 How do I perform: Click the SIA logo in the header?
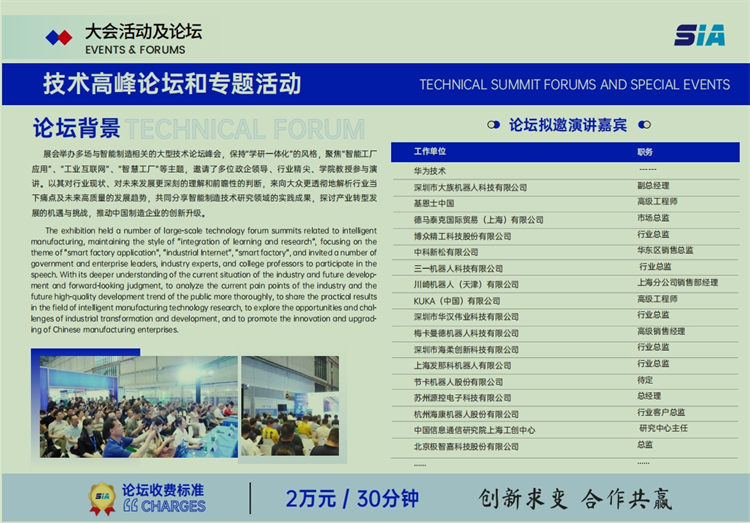pyautogui.click(x=699, y=35)
